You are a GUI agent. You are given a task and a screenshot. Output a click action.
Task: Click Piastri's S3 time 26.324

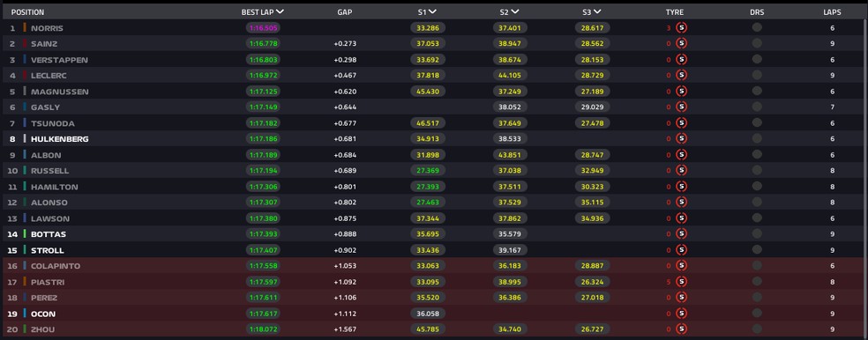pyautogui.click(x=593, y=282)
